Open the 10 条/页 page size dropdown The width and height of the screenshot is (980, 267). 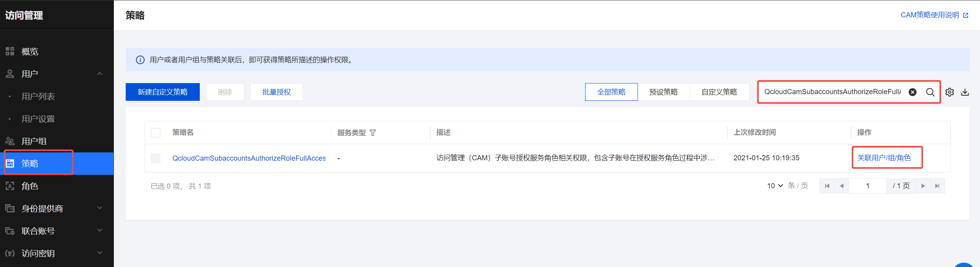pos(775,186)
